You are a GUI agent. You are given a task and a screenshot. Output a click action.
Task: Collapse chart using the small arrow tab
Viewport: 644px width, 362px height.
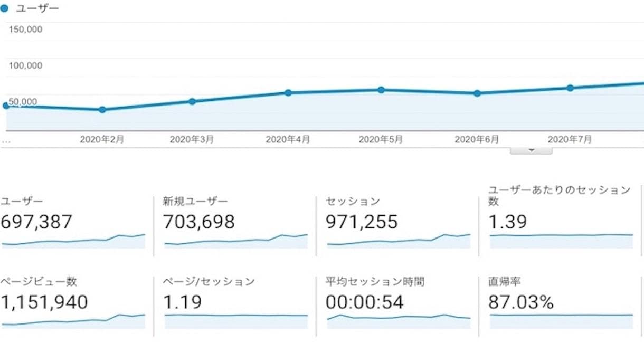(531, 150)
